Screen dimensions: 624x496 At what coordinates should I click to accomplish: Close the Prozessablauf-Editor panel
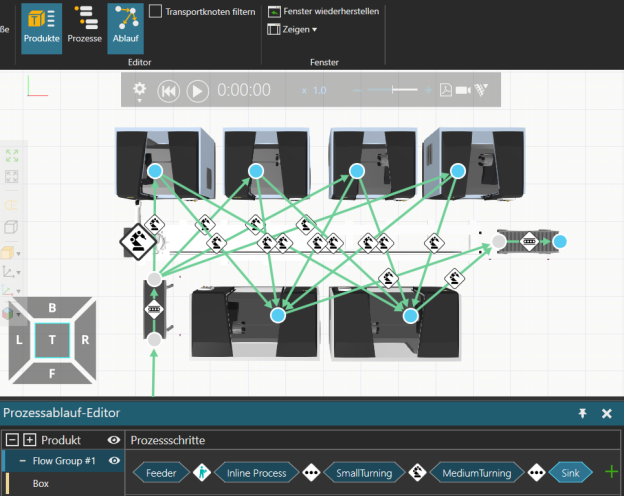coord(607,414)
